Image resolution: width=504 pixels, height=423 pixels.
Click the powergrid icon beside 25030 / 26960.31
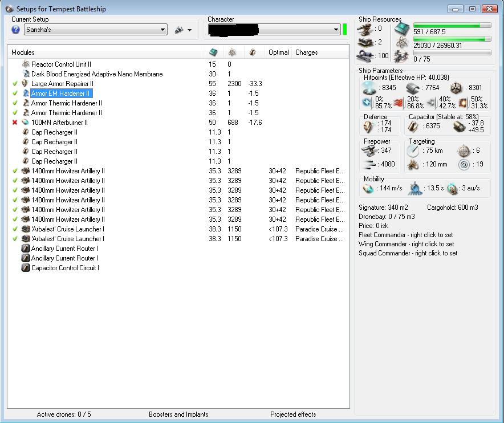coord(402,42)
